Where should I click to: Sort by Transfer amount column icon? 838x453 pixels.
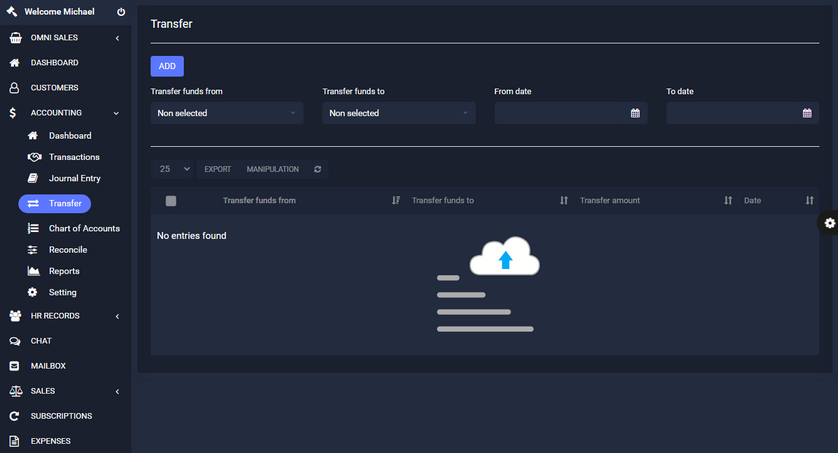pos(727,200)
